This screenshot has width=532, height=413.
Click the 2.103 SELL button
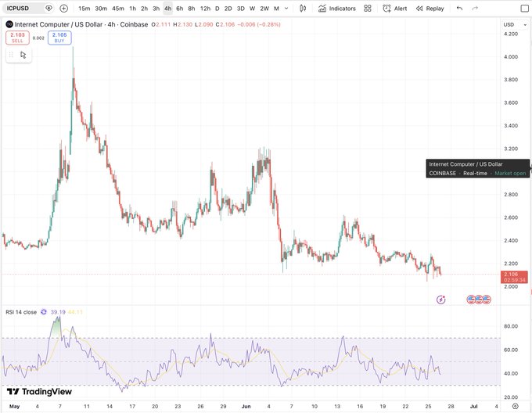pyautogui.click(x=17, y=38)
